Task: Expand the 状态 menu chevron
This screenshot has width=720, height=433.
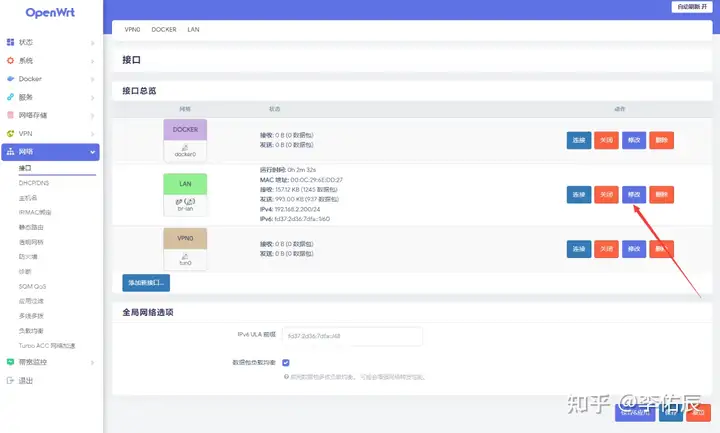Action: pos(92,43)
